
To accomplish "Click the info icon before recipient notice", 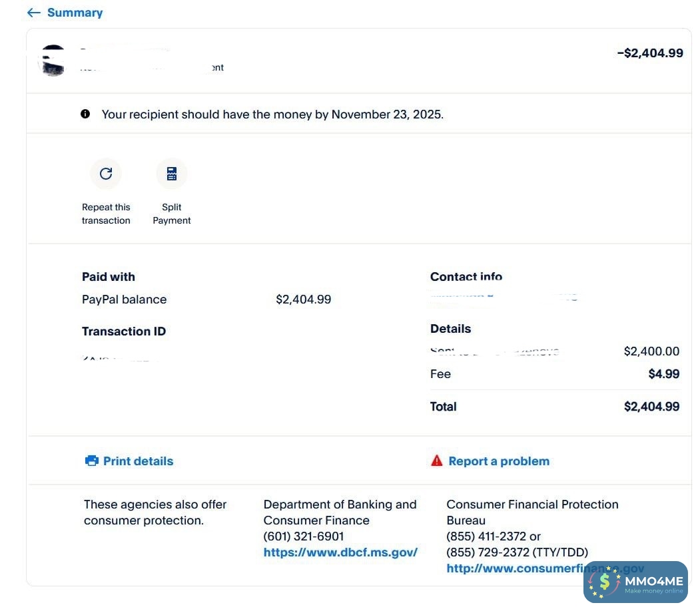I will pos(85,114).
